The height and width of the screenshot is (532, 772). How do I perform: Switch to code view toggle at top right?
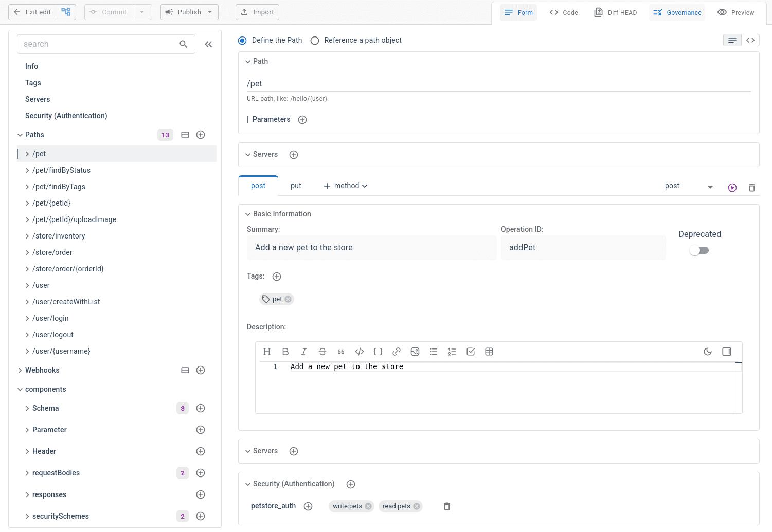point(750,40)
